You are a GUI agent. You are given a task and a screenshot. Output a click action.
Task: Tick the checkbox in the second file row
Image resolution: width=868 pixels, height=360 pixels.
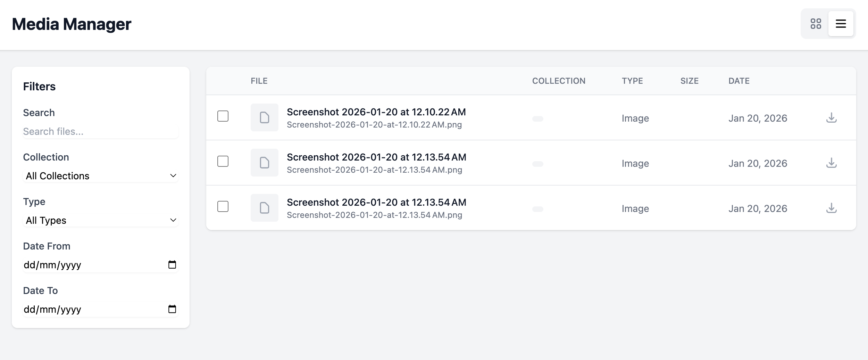click(223, 161)
